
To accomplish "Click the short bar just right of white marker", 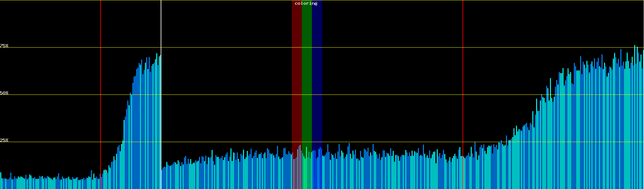I will point(162,180).
